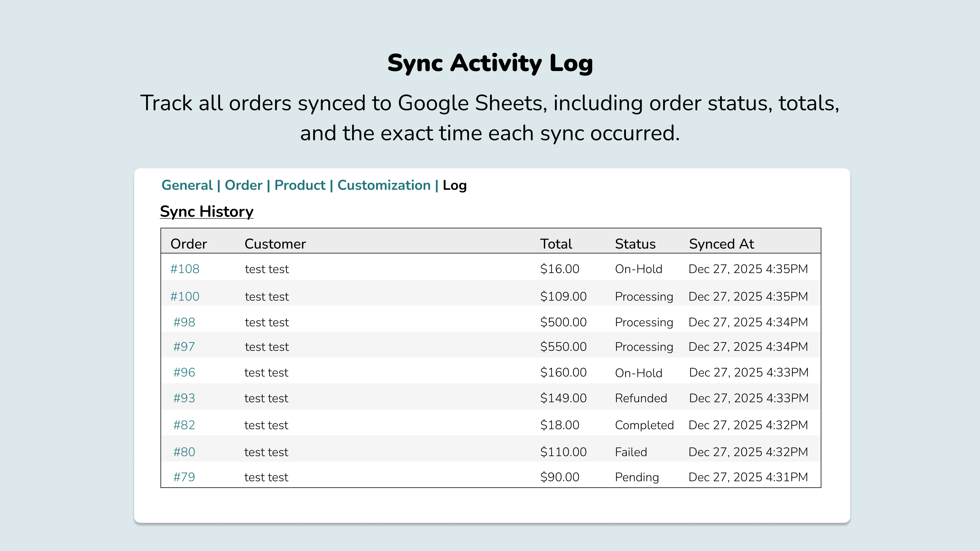
Task: Click the Total column header
Action: tap(556, 244)
